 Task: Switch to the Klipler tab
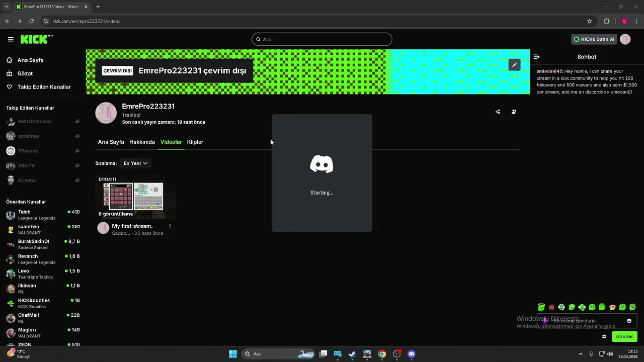coord(195,142)
